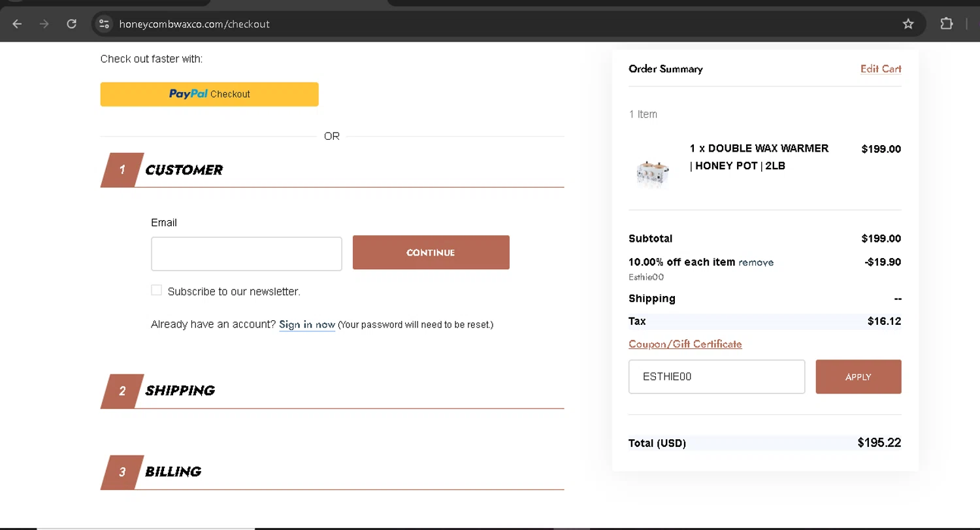This screenshot has height=530, width=980.
Task: Tick Subscribe to our newsletter checkbox
Action: [156, 290]
